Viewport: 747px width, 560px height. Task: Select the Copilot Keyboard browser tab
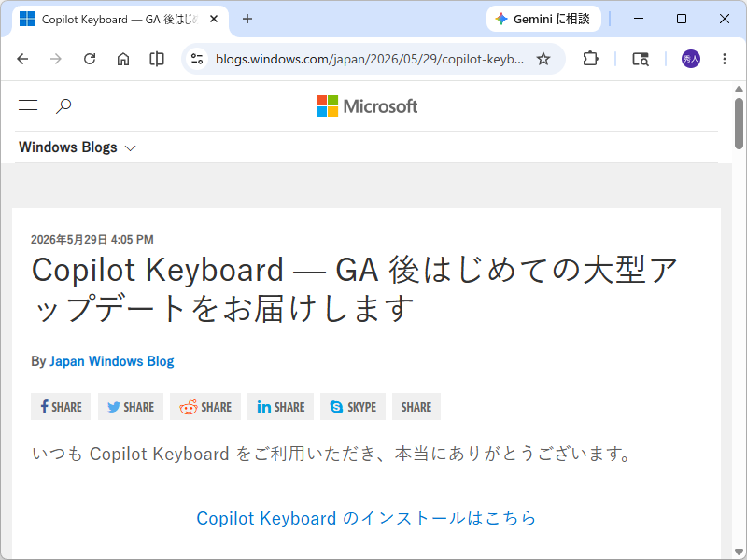pos(120,20)
